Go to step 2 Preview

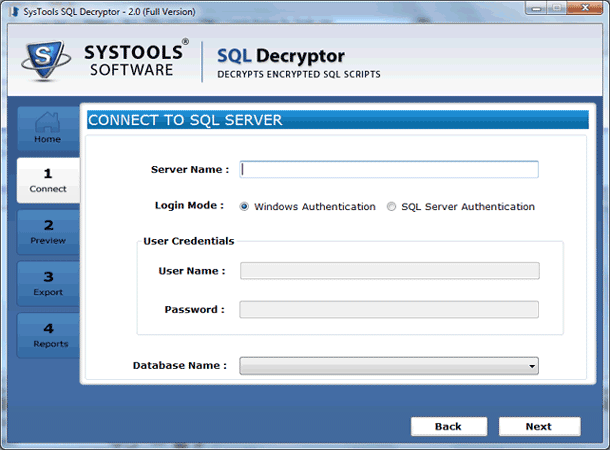pyautogui.click(x=48, y=232)
